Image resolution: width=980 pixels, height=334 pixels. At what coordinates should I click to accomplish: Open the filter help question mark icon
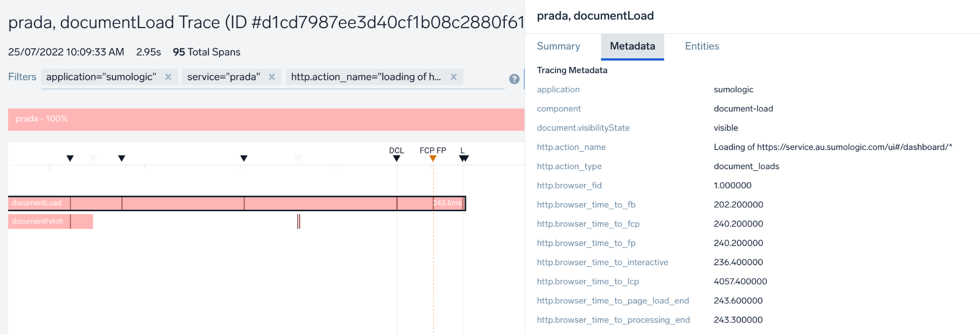[x=514, y=79]
